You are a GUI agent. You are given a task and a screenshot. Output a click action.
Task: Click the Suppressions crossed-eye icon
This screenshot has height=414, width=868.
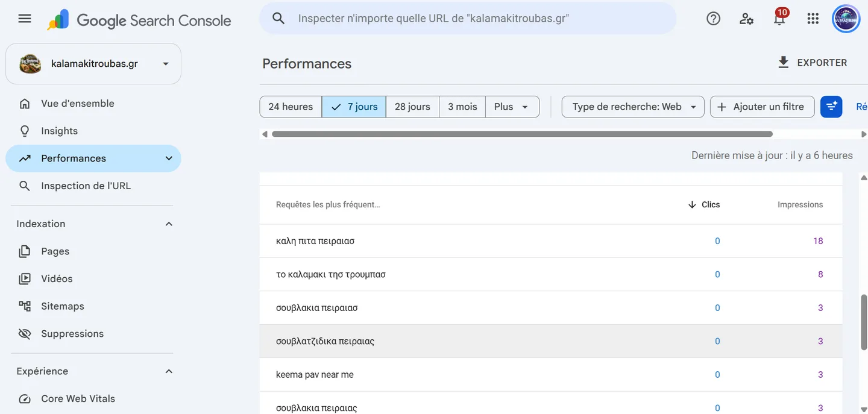pyautogui.click(x=25, y=334)
